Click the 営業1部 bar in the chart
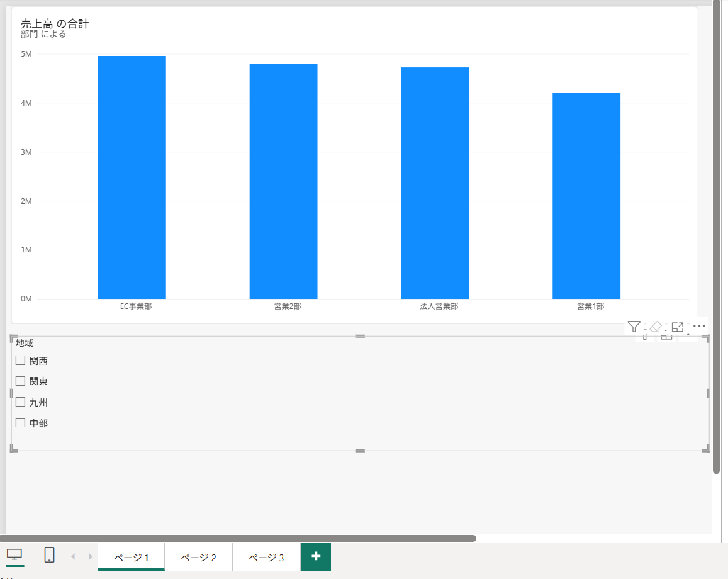Screen dimensions: 728x579 586,196
